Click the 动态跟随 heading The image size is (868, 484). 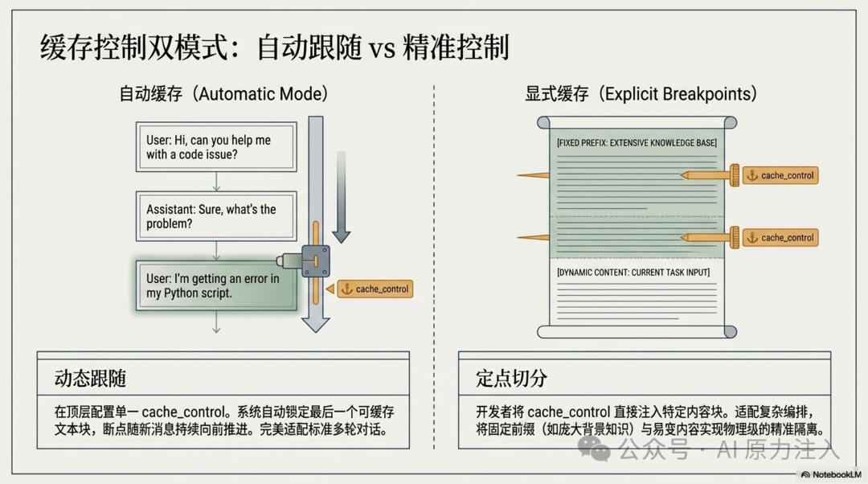(x=90, y=378)
